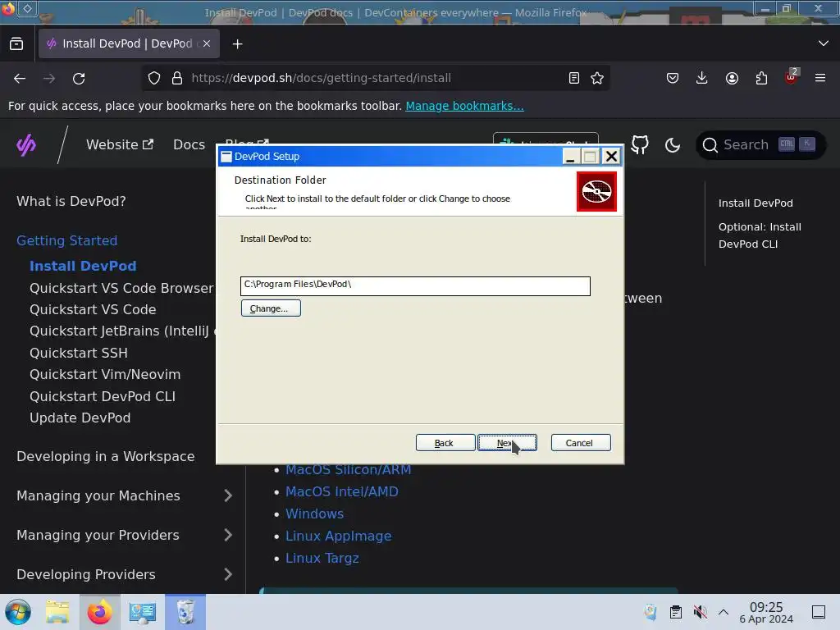Open the tracking protection shield icon

(x=154, y=78)
